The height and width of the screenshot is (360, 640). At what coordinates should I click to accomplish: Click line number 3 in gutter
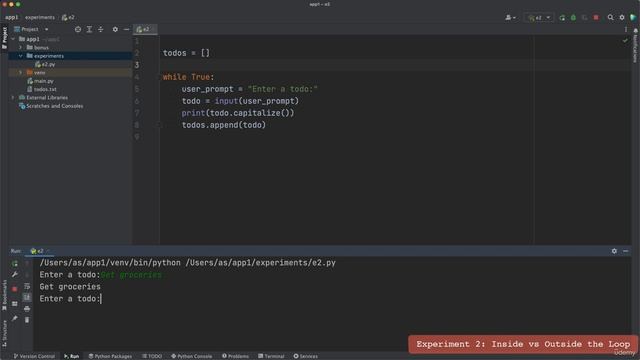[137, 65]
